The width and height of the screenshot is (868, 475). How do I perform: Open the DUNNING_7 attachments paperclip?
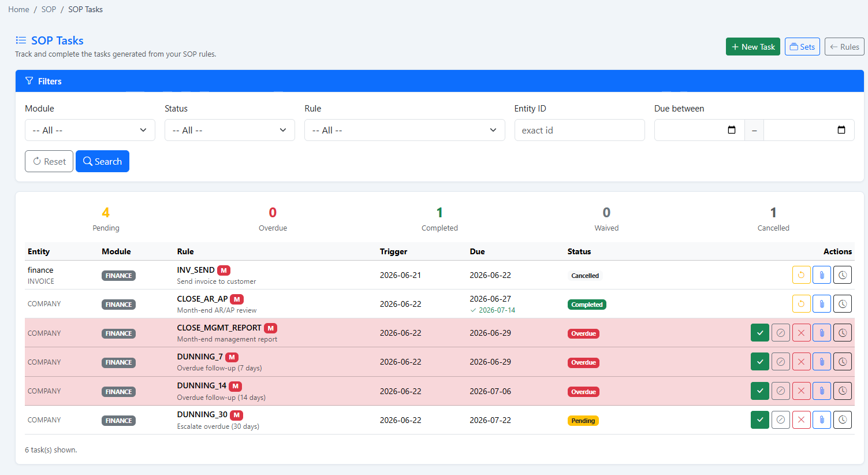click(x=822, y=362)
